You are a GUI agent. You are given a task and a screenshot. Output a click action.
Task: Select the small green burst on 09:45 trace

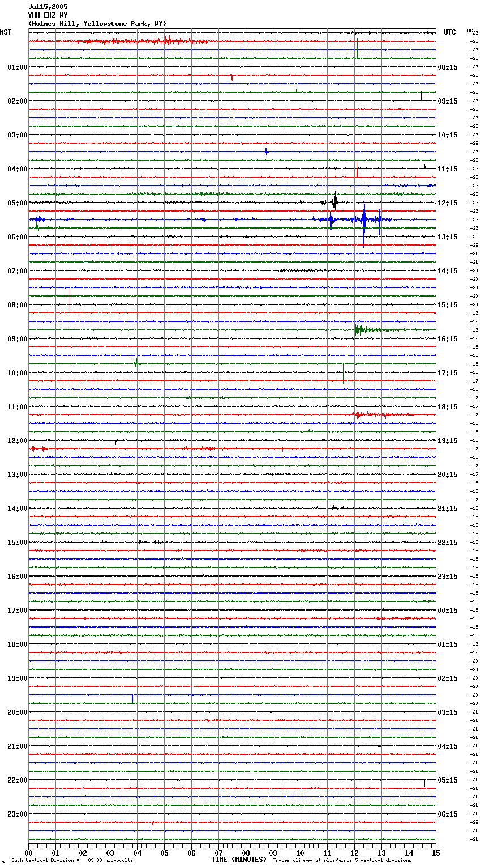[x=137, y=363]
